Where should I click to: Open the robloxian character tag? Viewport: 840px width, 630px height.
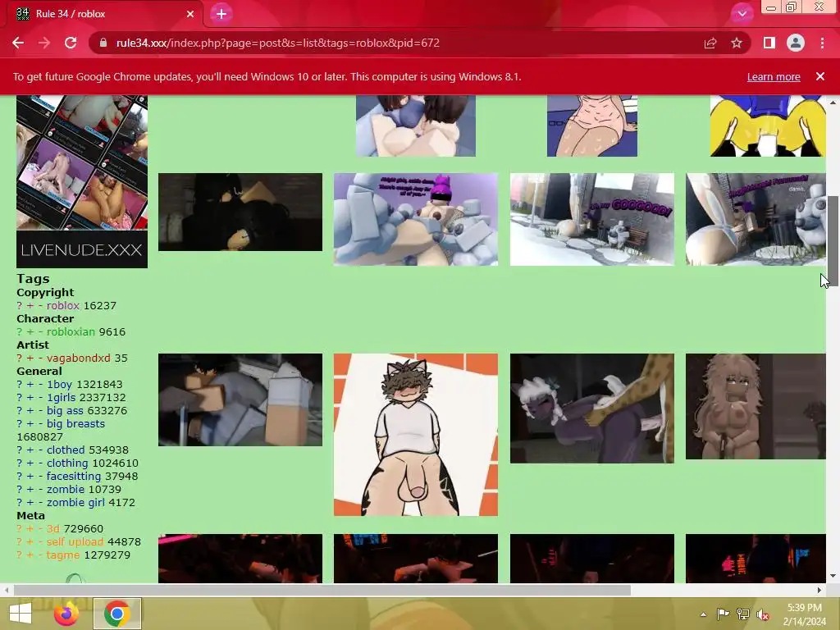tap(71, 331)
